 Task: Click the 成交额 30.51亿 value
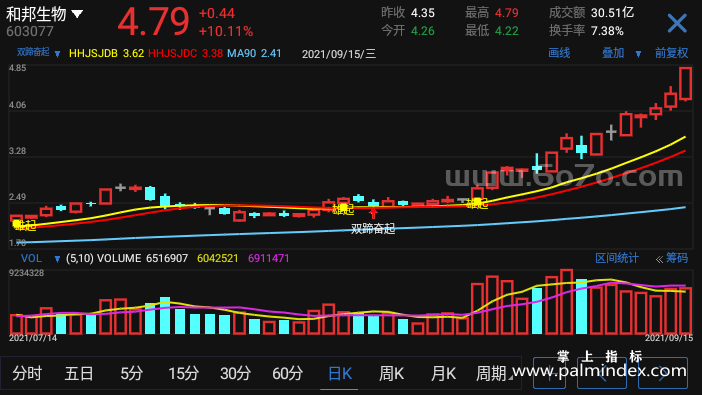[x=612, y=13]
